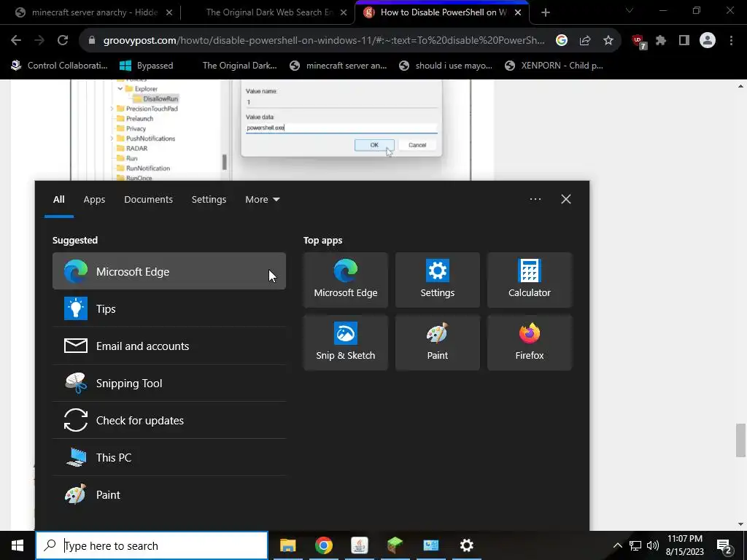Open Chrome profile avatar
The height and width of the screenshot is (560, 747).
click(708, 41)
